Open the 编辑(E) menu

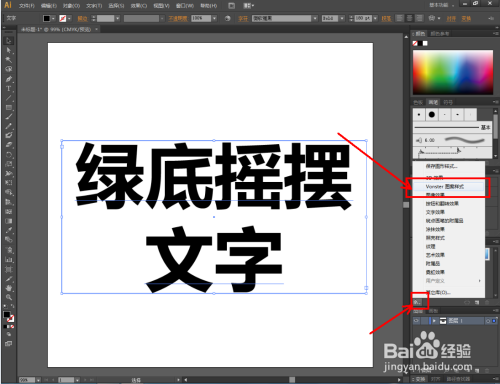click(x=49, y=6)
